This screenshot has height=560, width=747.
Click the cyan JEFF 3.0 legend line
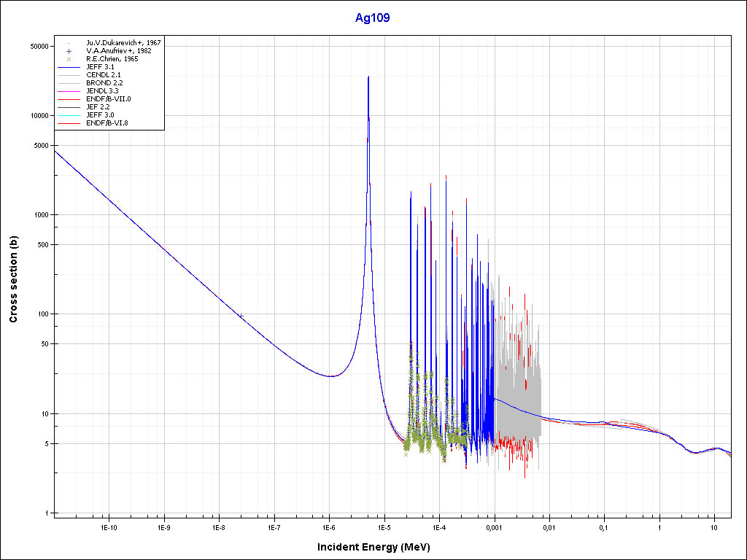(x=68, y=115)
